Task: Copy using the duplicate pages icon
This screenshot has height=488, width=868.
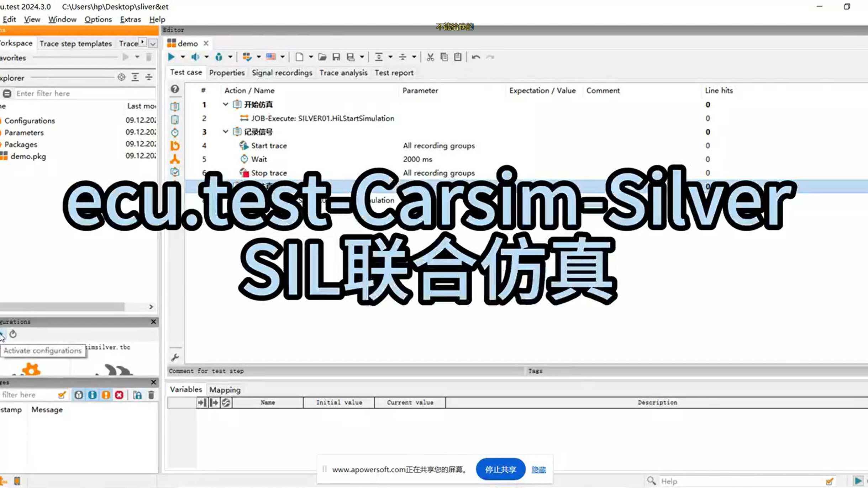Action: [444, 57]
